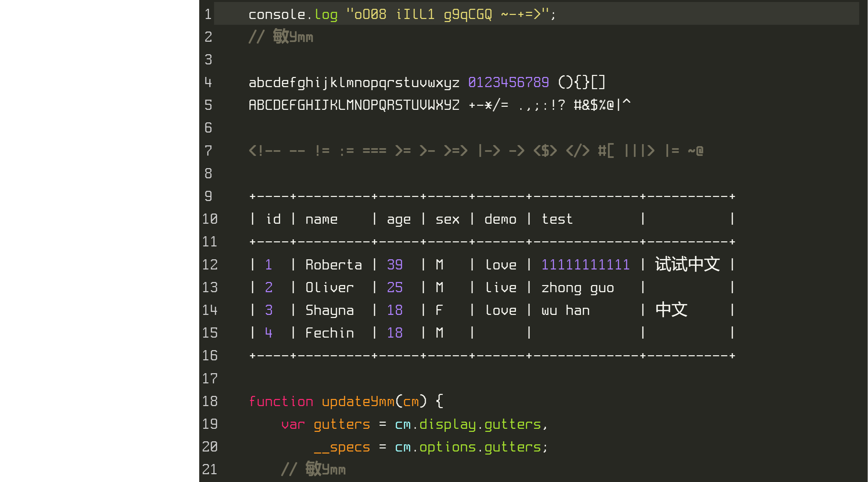Select the function keyword on line 18
The height and width of the screenshot is (482, 868).
(x=278, y=401)
